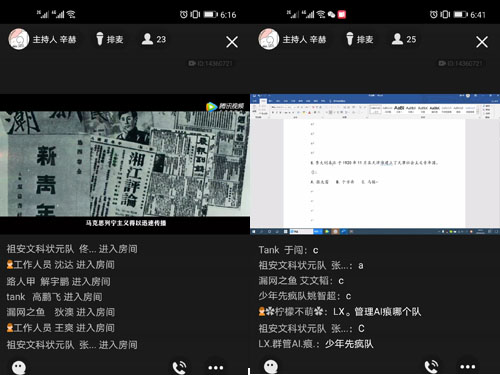Tap room ID label in the 6:16 screen
Image resolution: width=500 pixels, height=375 pixels.
[210, 63]
